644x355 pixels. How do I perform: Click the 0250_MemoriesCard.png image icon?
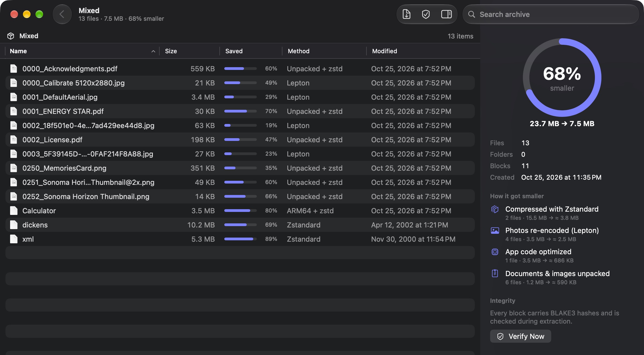tap(14, 168)
